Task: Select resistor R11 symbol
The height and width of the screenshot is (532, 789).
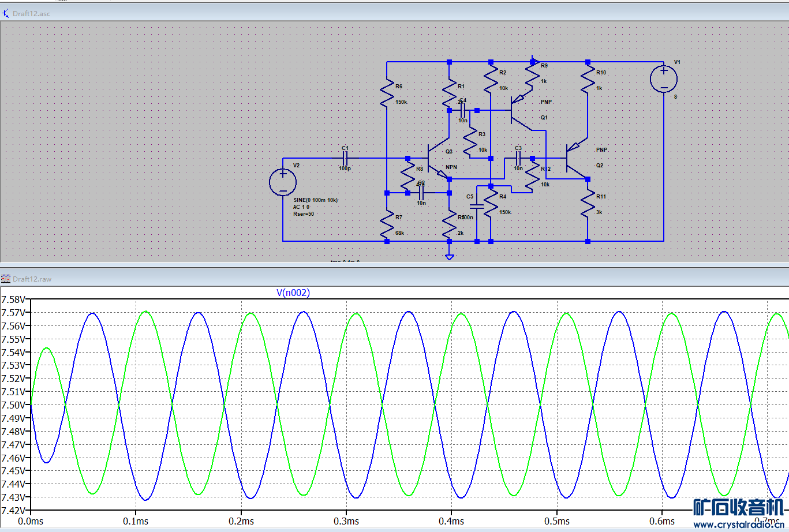Action: (588, 203)
